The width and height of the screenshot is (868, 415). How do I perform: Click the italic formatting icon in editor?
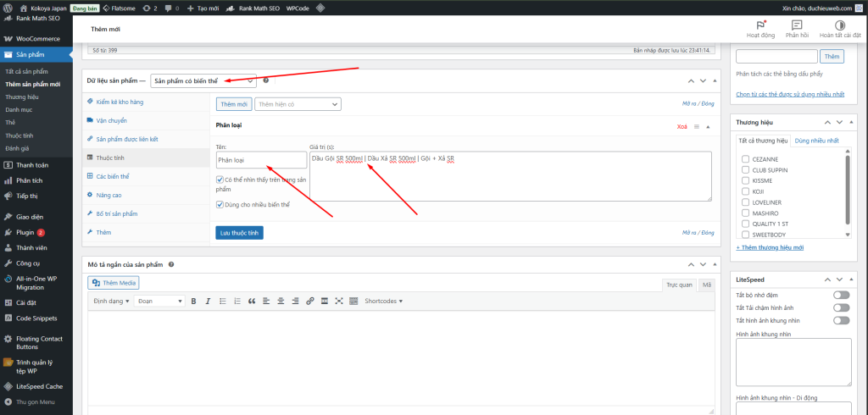pos(208,301)
